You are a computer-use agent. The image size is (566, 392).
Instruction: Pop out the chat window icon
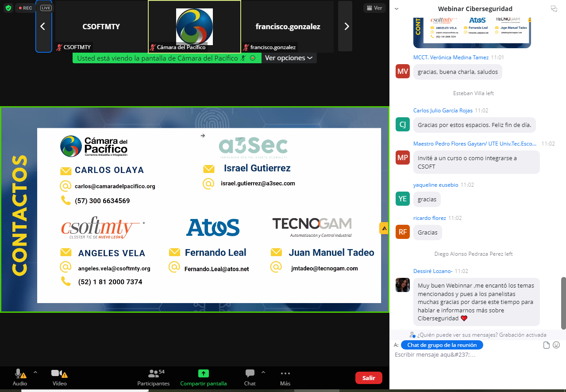coord(553,8)
